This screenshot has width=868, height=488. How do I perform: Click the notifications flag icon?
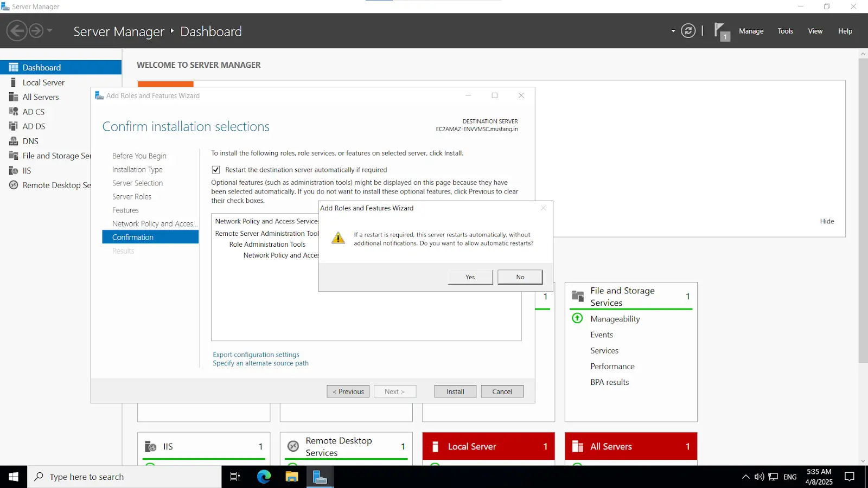[x=720, y=31]
